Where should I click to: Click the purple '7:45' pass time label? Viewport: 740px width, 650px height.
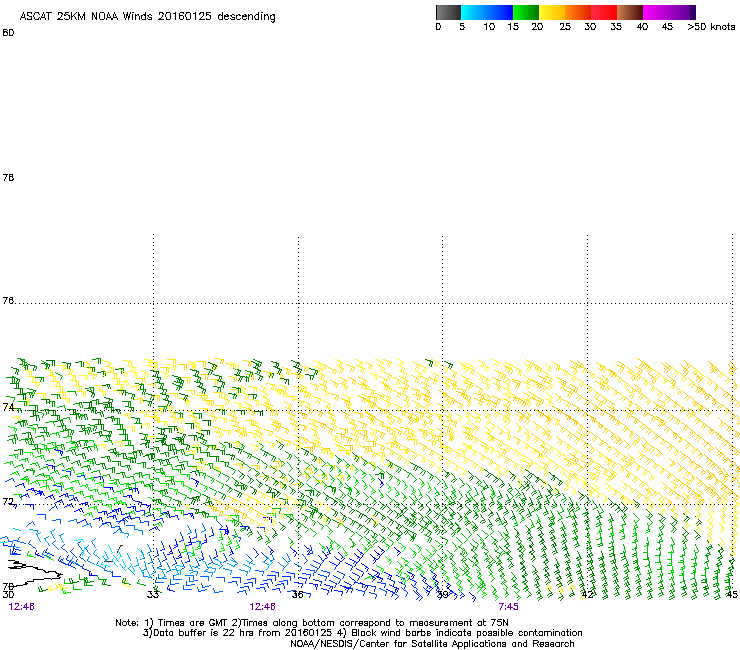coord(508,607)
